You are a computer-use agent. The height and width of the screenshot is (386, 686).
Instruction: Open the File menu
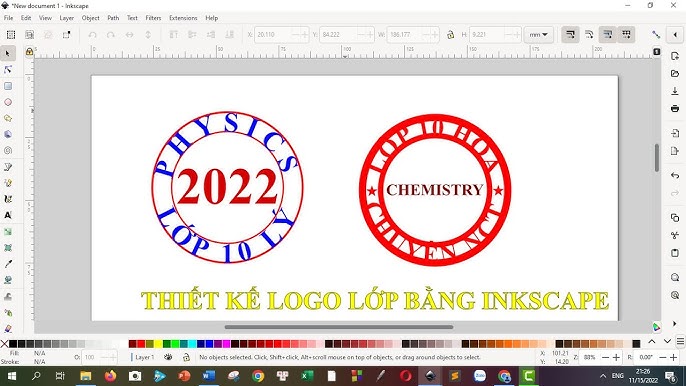coord(8,18)
